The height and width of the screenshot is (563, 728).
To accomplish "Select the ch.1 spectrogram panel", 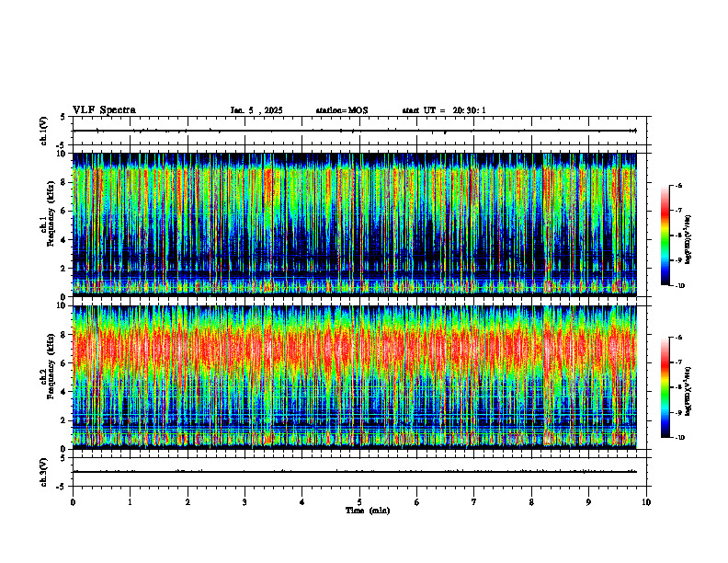I will tap(355, 224).
